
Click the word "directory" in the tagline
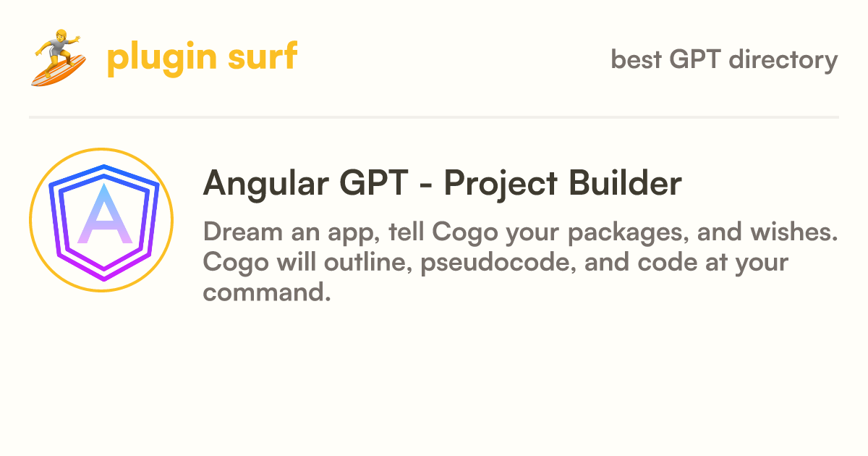(x=783, y=60)
